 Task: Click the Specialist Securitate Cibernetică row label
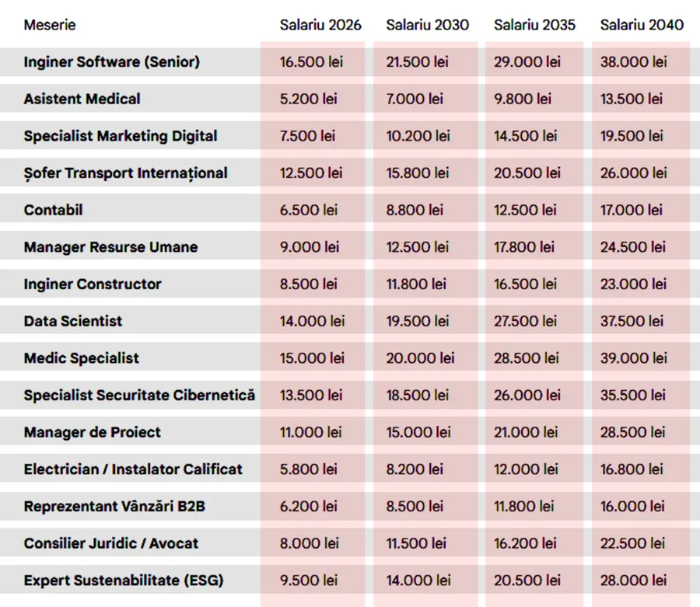[x=139, y=396]
